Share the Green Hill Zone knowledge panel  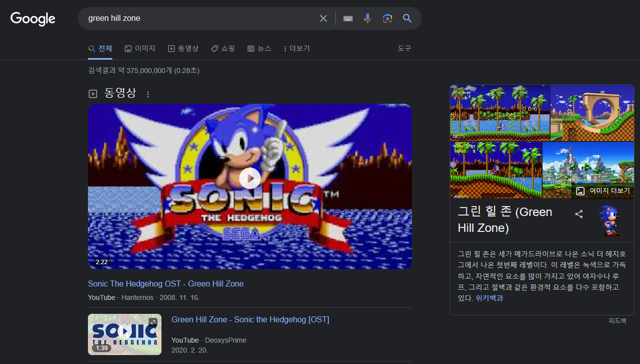(x=579, y=214)
